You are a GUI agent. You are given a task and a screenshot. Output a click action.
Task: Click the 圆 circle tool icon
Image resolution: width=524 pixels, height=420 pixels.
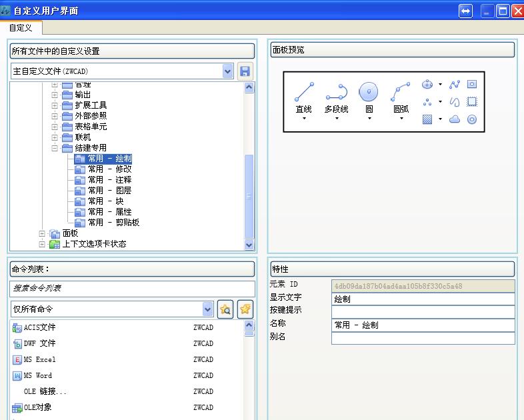(x=369, y=93)
